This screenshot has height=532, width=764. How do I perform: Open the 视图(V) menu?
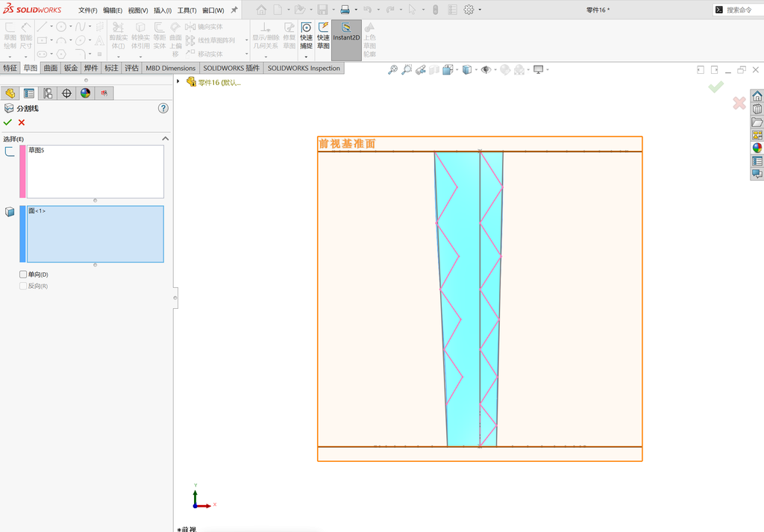pyautogui.click(x=138, y=10)
